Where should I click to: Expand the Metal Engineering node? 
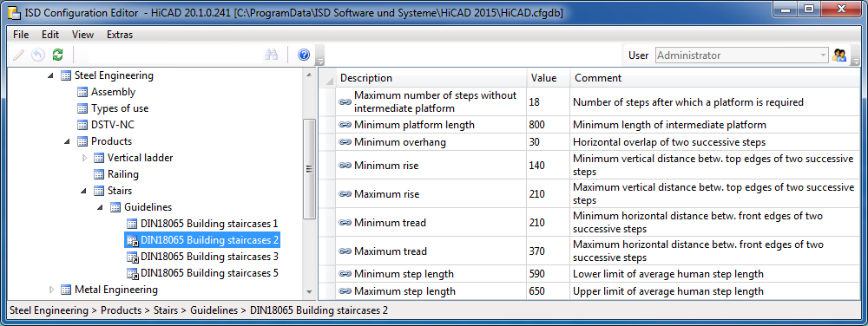52,290
